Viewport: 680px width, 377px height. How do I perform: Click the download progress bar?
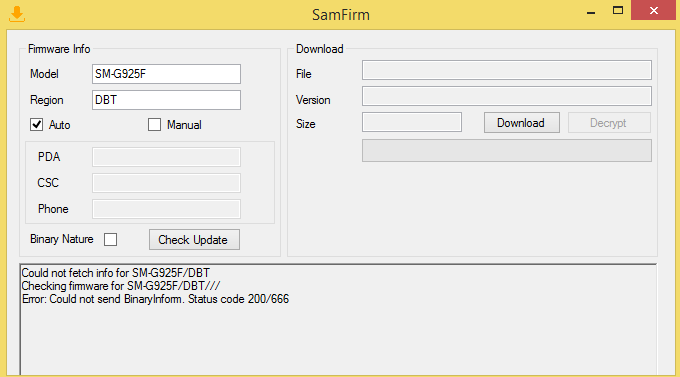507,151
